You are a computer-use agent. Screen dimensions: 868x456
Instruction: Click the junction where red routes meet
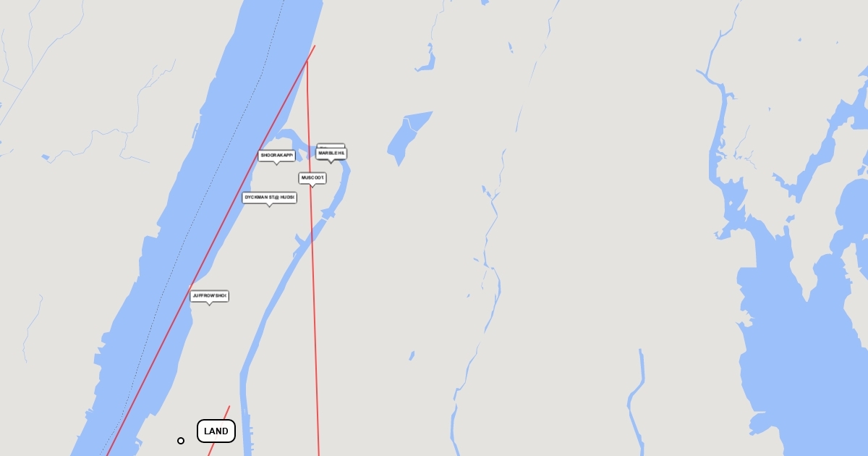pyautogui.click(x=307, y=61)
